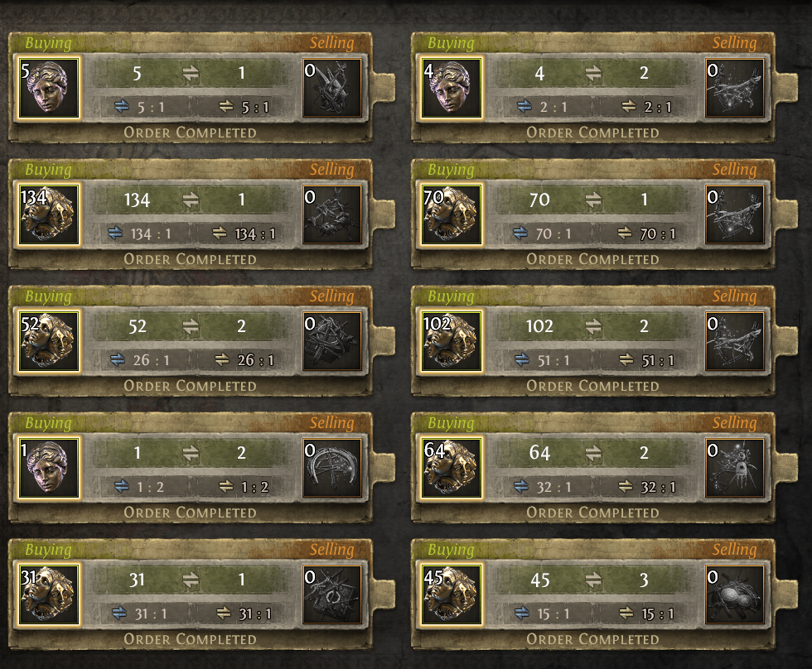The width and height of the screenshot is (812, 669).
Task: Select the selling scarab icon in the 45:3 order
Action: (734, 595)
